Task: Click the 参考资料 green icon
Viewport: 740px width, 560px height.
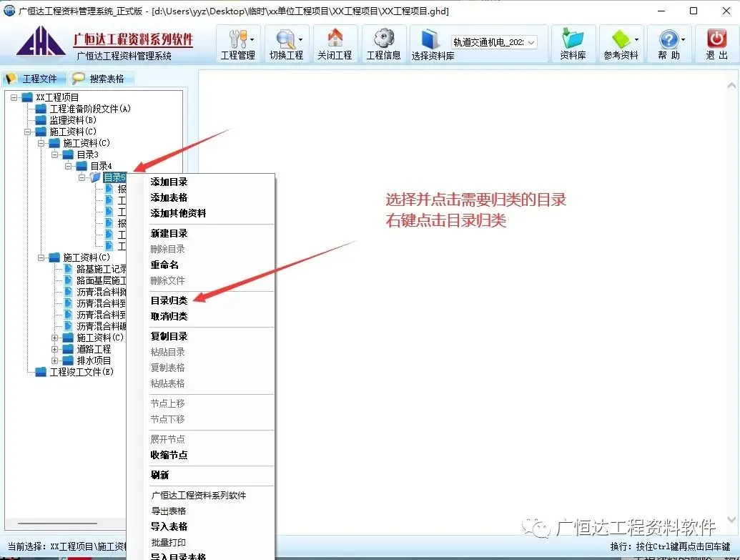Action: (x=620, y=39)
